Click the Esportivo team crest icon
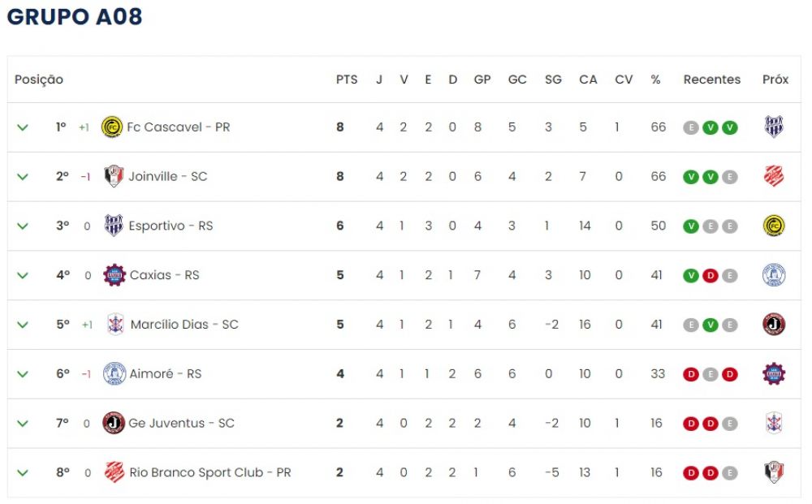 (x=114, y=226)
